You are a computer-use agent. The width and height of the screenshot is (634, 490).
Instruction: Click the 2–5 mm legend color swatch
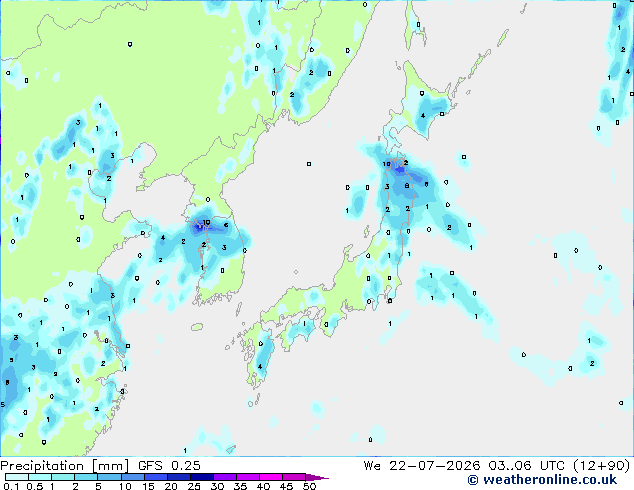coord(86,477)
